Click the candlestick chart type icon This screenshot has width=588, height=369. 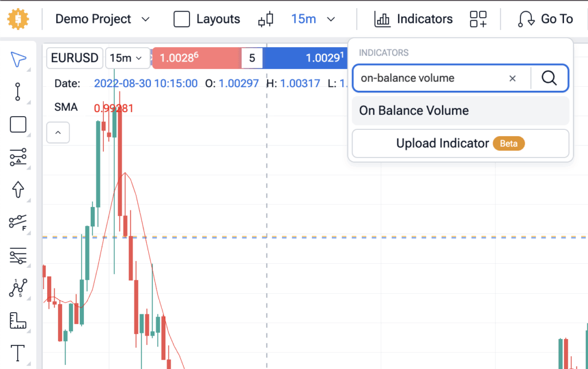click(266, 19)
